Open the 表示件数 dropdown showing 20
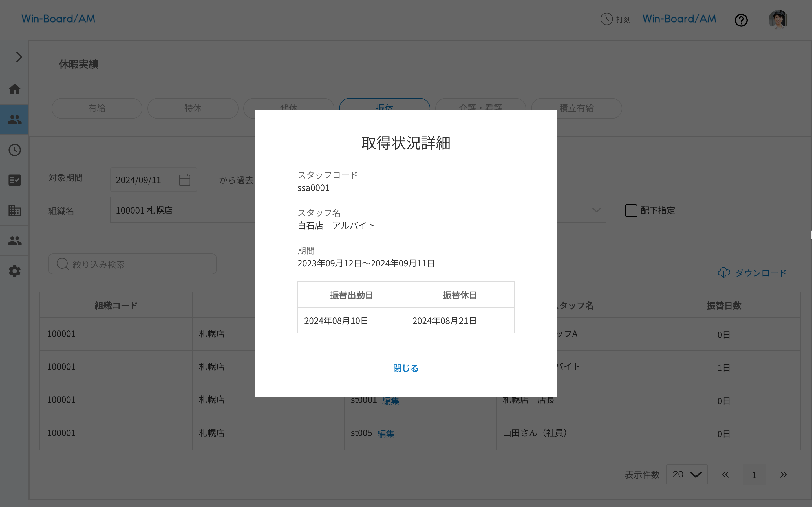This screenshot has width=812, height=507. pos(686,474)
